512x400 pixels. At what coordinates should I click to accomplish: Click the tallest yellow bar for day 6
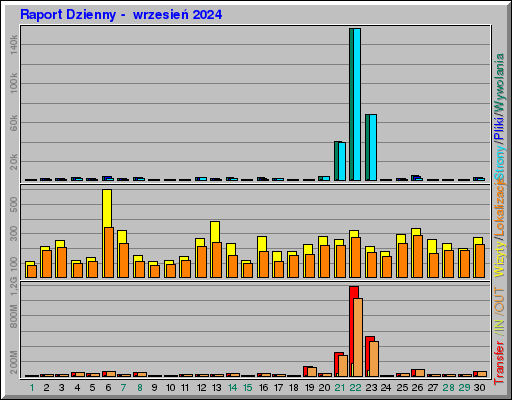point(107,208)
